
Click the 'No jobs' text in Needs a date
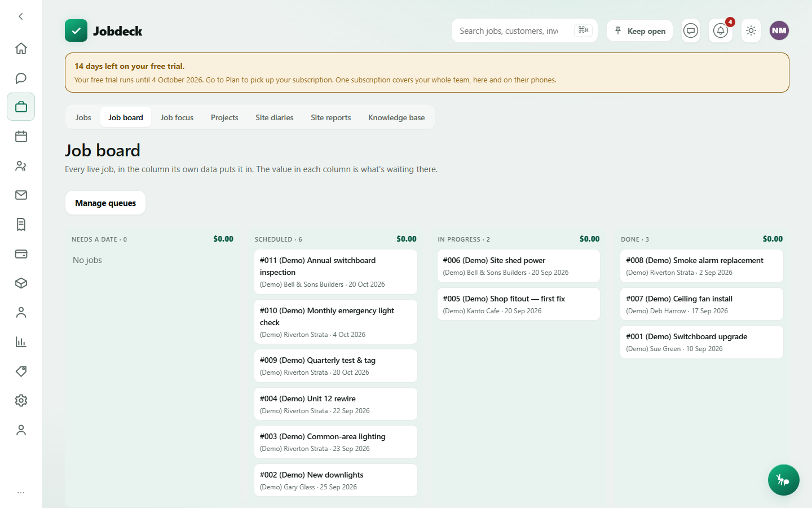(87, 260)
